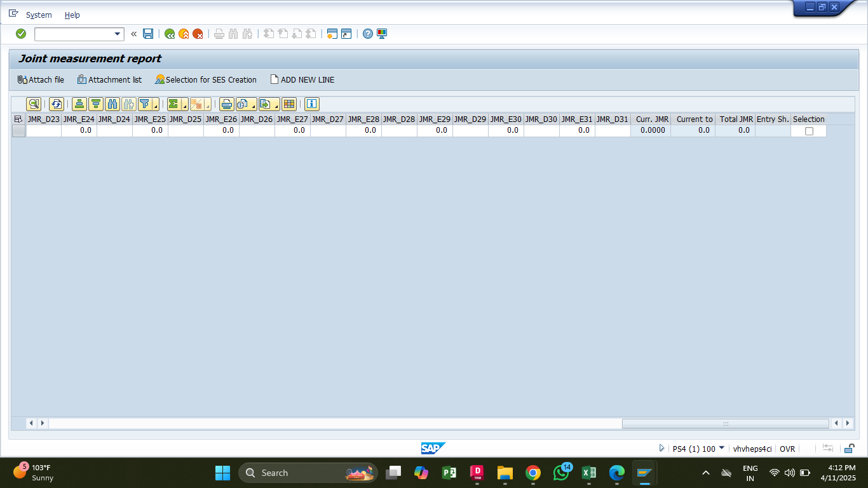
Task: Open the Help menu
Action: (x=72, y=15)
